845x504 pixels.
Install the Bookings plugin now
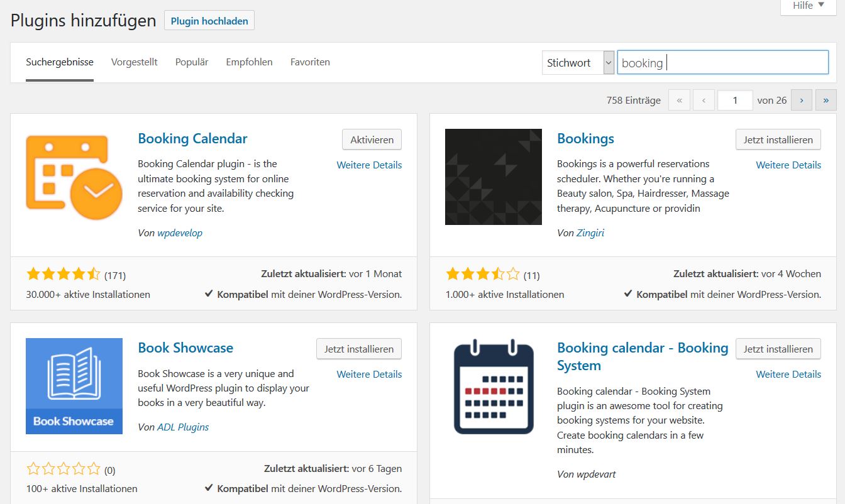point(778,140)
